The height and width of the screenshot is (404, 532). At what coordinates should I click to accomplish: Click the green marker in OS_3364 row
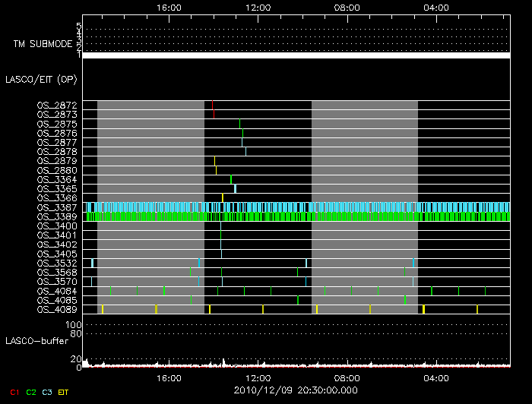tap(231, 179)
